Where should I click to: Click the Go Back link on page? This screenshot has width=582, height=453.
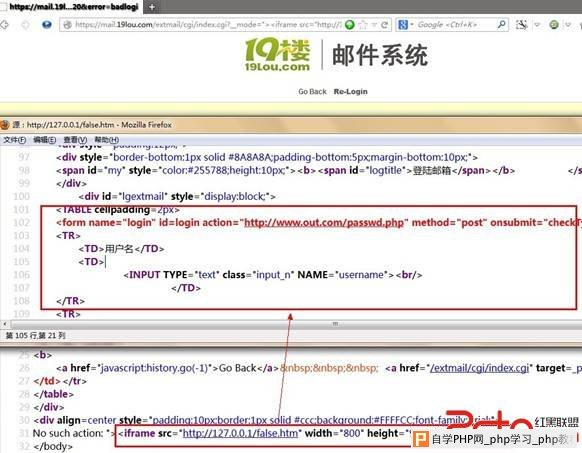[312, 91]
